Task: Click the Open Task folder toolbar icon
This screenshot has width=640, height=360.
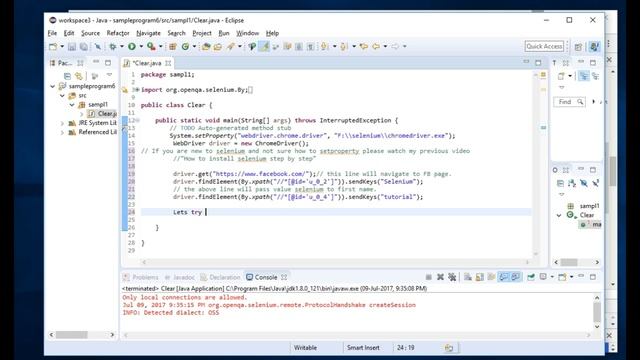Action: click(218, 47)
